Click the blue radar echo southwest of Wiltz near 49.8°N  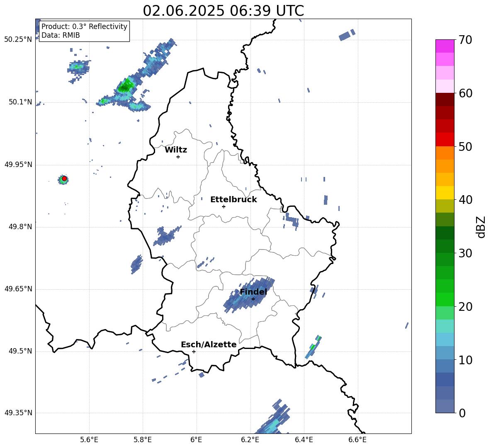pos(167,236)
